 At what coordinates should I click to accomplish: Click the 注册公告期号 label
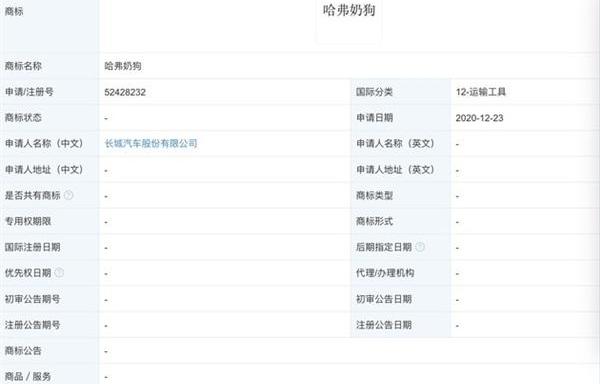[33, 325]
